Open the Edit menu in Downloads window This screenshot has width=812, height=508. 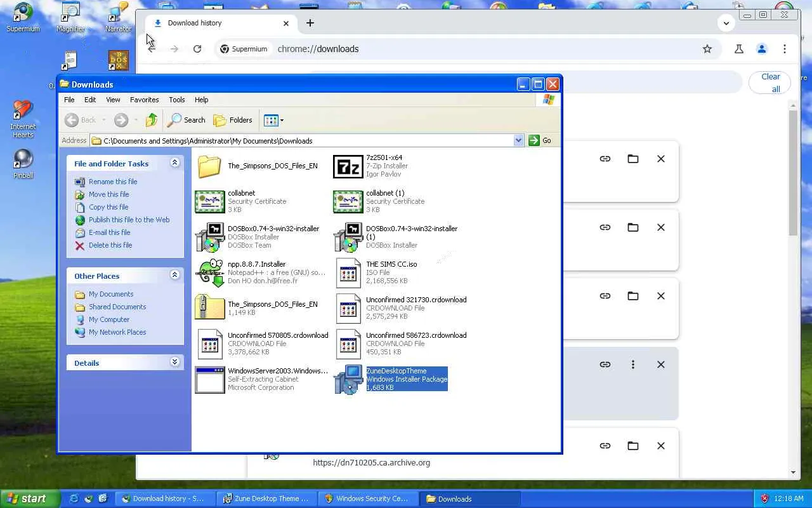click(x=90, y=100)
